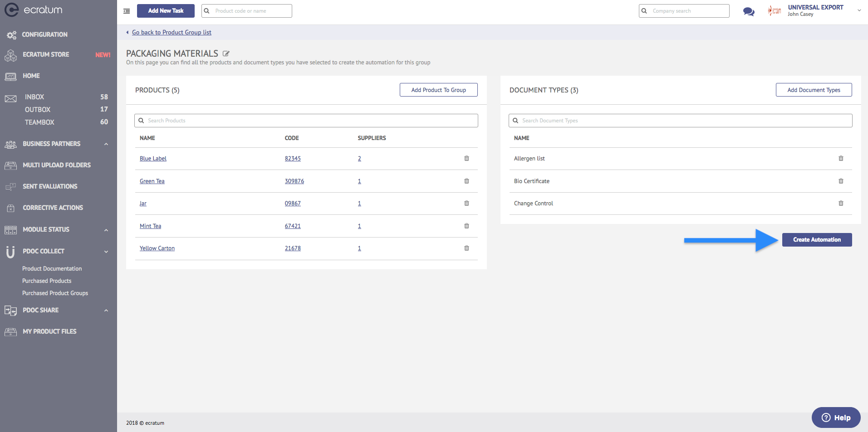868x432 pixels.
Task: Click the Business Partners people icon
Action: pyautogui.click(x=10, y=144)
